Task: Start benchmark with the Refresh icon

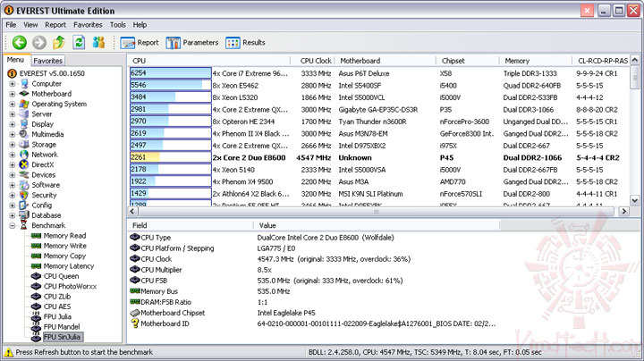Action: click(x=79, y=42)
